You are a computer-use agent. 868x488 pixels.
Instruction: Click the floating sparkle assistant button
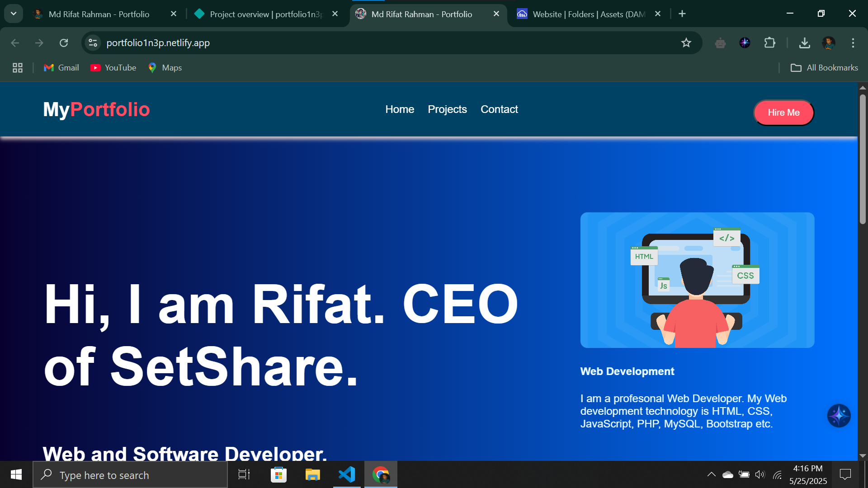pos(839,416)
